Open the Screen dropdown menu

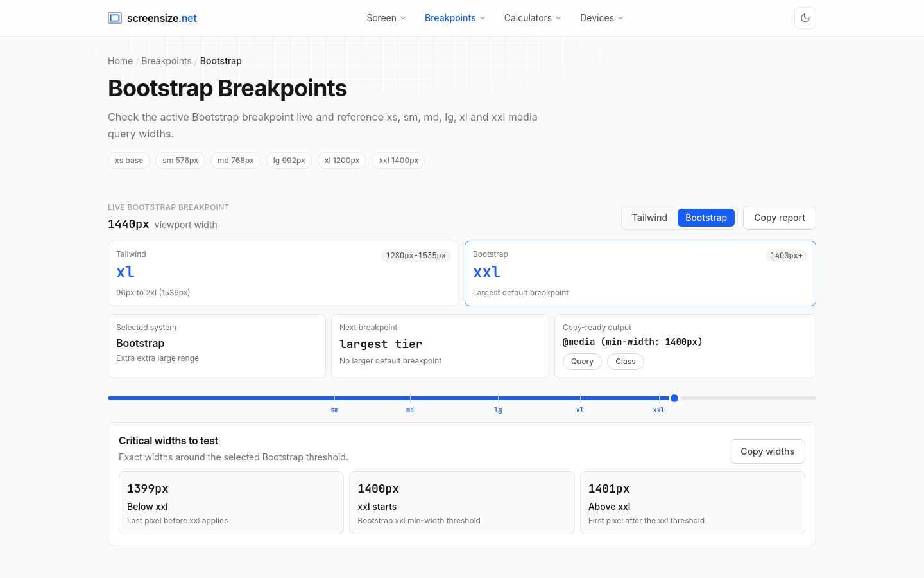pos(386,18)
